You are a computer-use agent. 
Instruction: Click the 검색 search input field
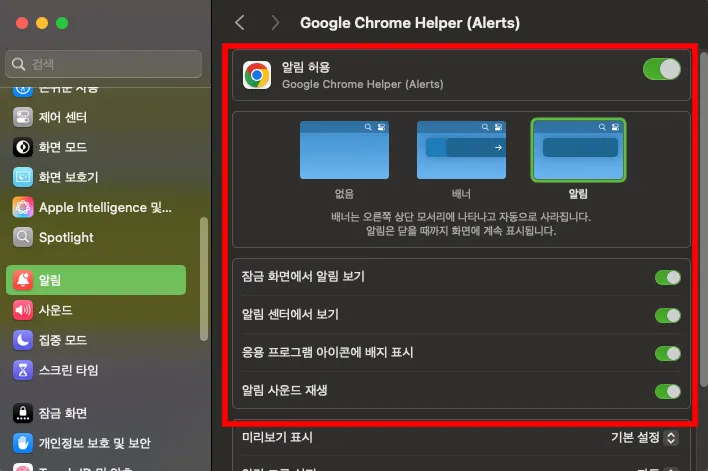(x=103, y=64)
